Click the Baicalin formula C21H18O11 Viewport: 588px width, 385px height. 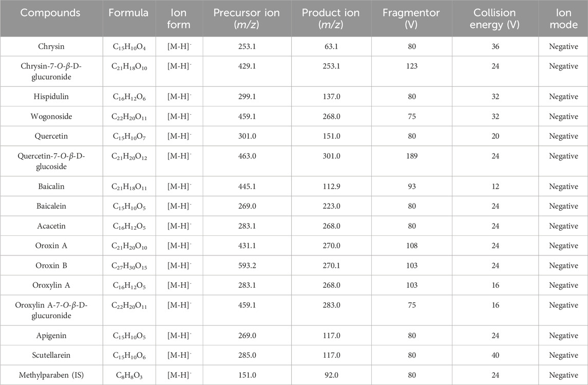pyautogui.click(x=128, y=187)
